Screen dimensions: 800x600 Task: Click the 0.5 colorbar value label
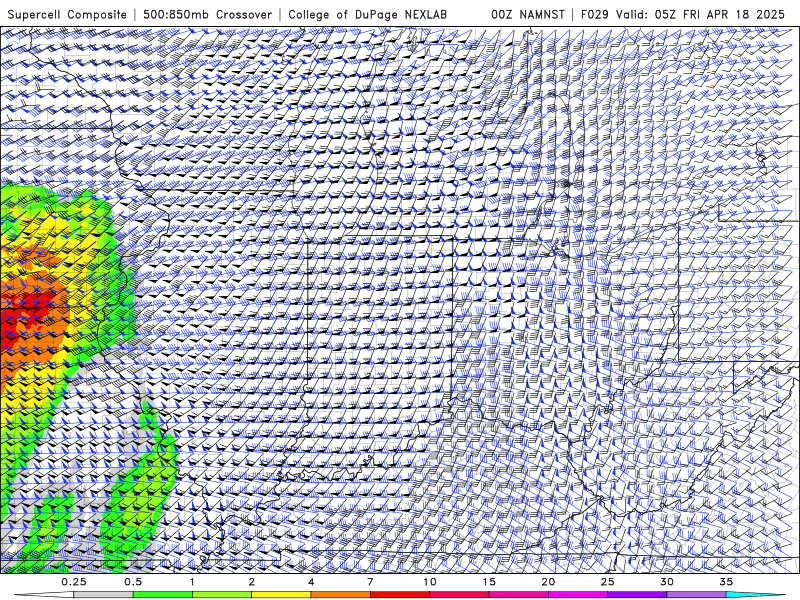point(133,582)
